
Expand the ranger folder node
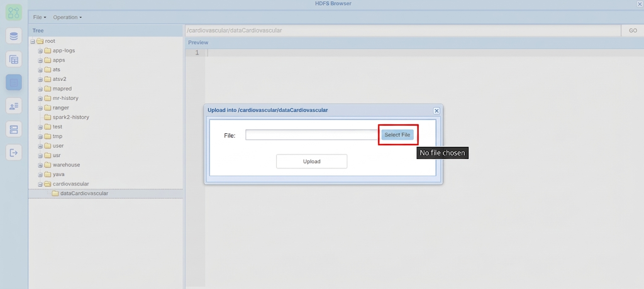[x=40, y=108]
